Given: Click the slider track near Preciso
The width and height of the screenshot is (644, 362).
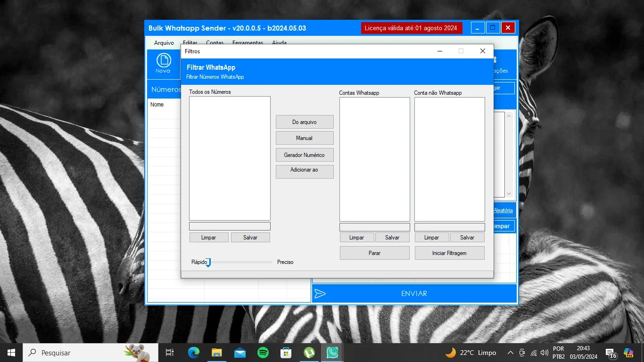Looking at the screenshot, I should click(269, 262).
